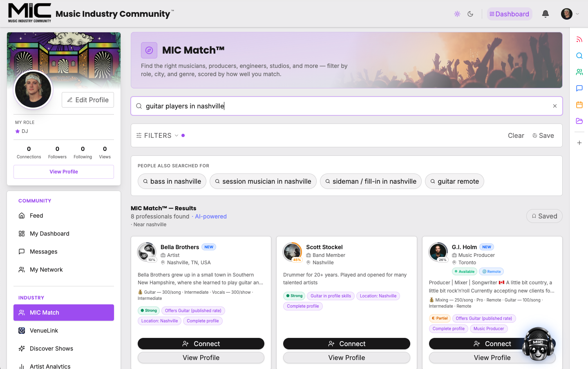
Task: Open folder icon in the right rail
Action: (579, 121)
